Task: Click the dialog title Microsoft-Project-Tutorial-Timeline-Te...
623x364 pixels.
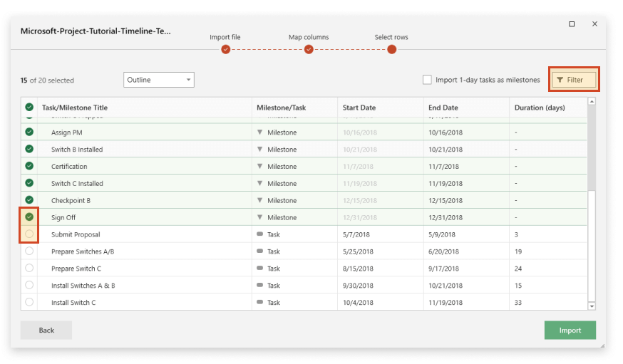Action: coord(96,31)
